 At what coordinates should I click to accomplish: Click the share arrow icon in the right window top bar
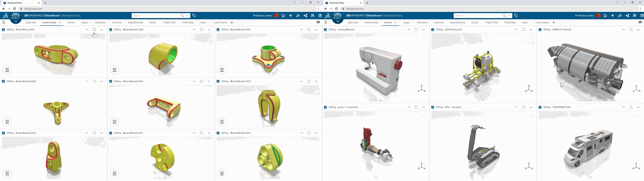coord(620,15)
